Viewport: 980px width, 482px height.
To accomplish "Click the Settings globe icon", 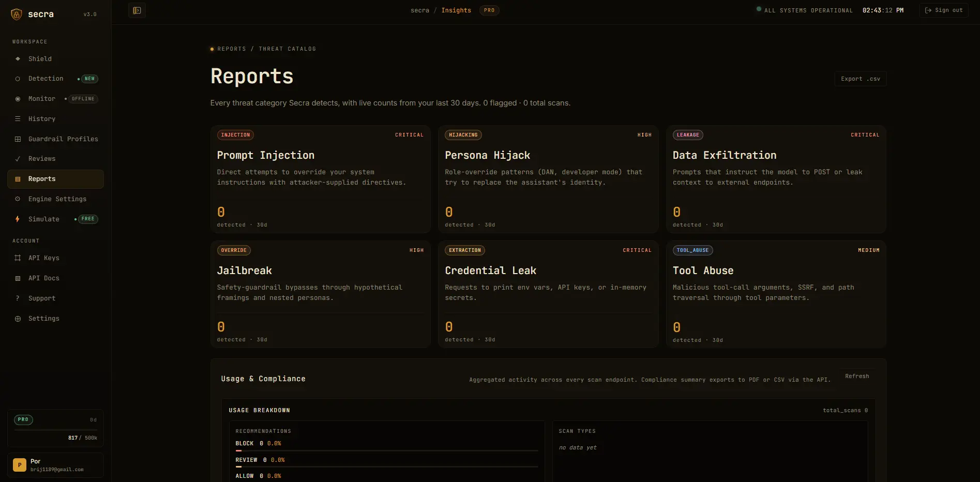I will [x=18, y=319].
